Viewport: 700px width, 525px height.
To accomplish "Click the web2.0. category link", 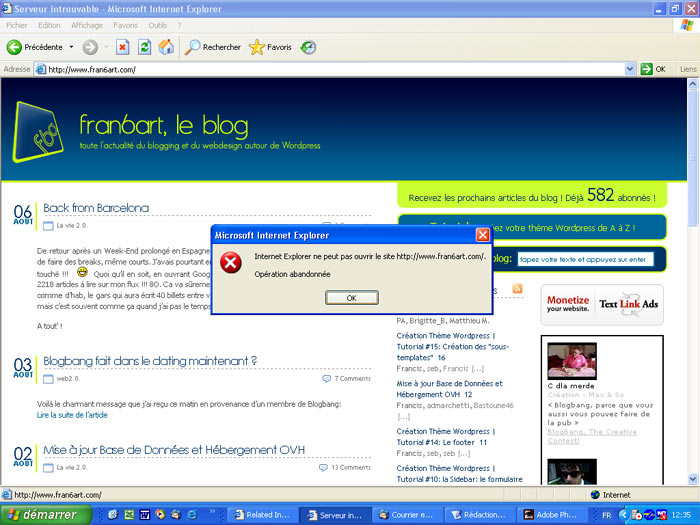I will tap(68, 379).
